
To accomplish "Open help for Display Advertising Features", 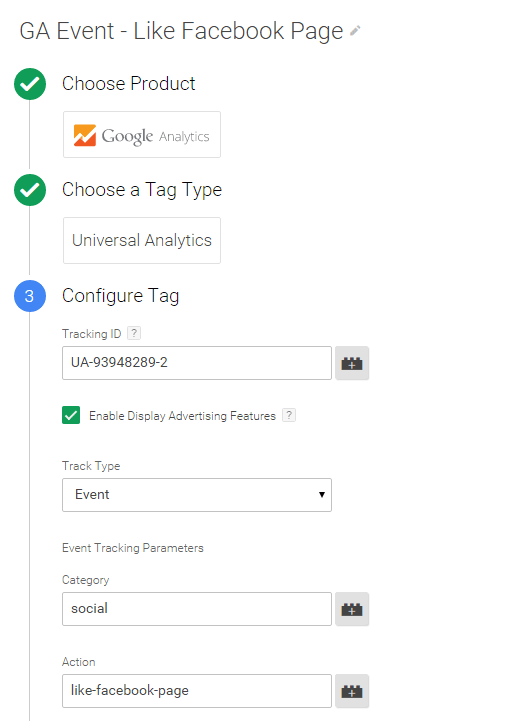I will 289,415.
